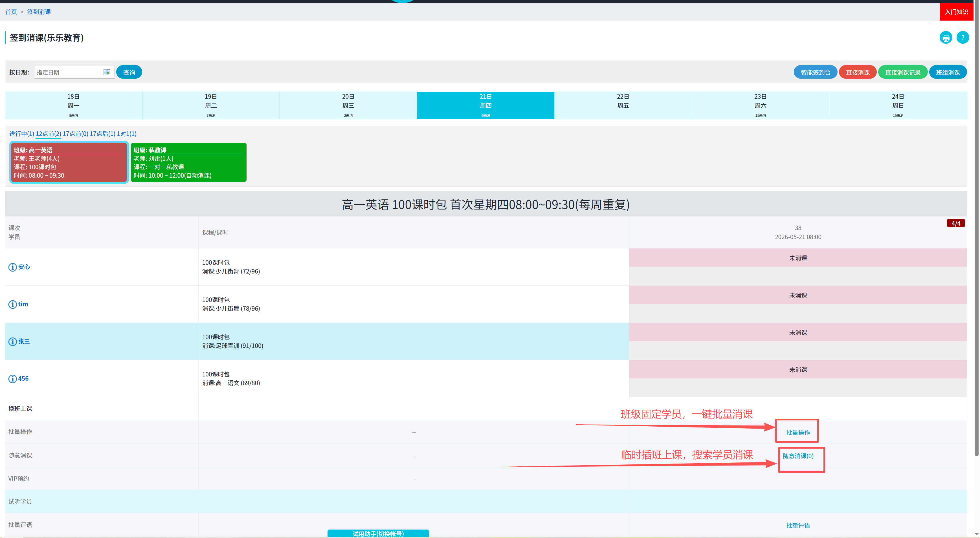Open 直接消课记录 records button
The height and width of the screenshot is (538, 980).
902,72
